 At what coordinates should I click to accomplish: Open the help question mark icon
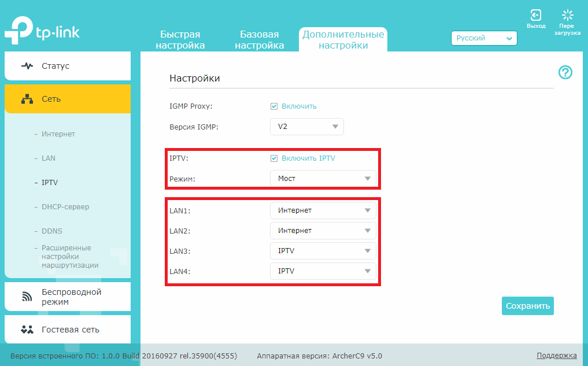(565, 72)
